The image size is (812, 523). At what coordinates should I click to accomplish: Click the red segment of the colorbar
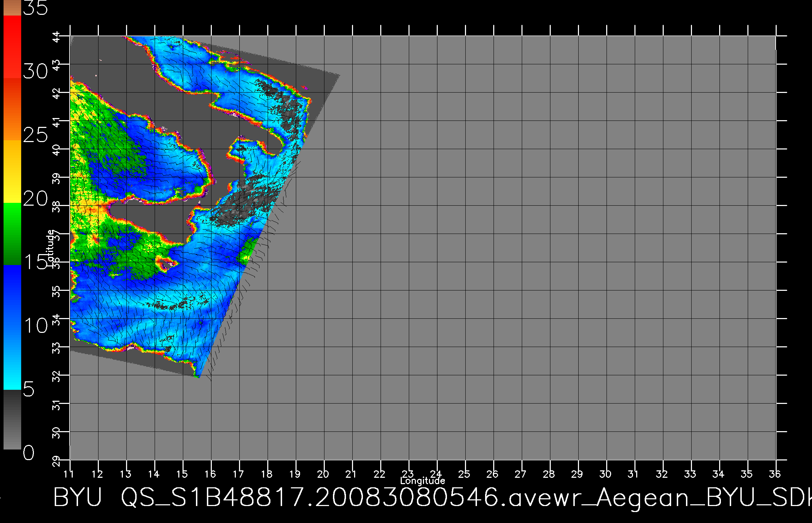(12, 47)
